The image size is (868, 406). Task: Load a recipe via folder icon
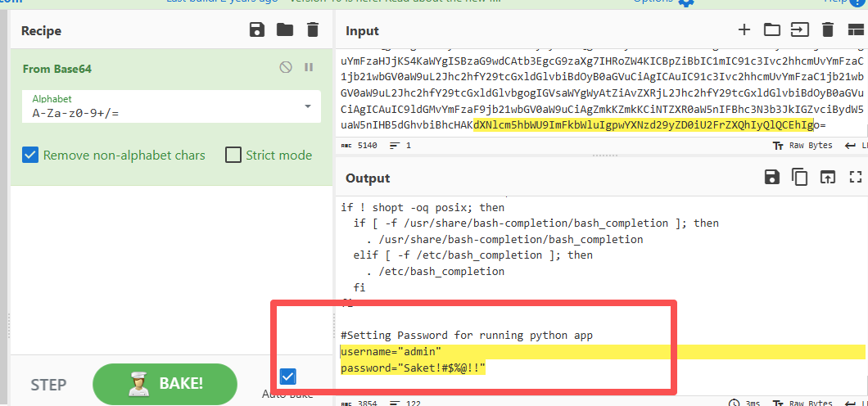[x=284, y=30]
